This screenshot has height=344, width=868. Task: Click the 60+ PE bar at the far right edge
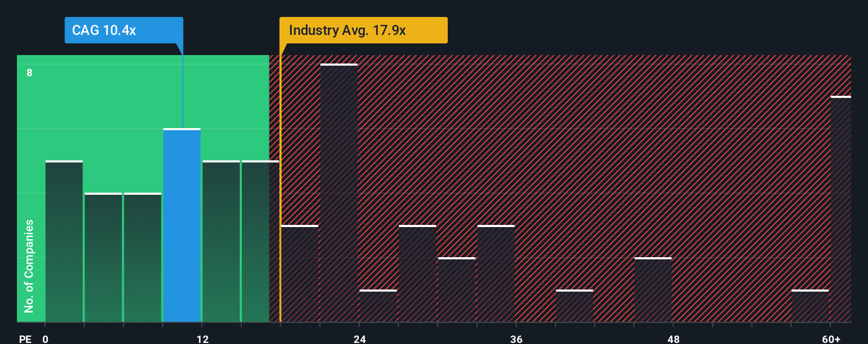tap(841, 209)
